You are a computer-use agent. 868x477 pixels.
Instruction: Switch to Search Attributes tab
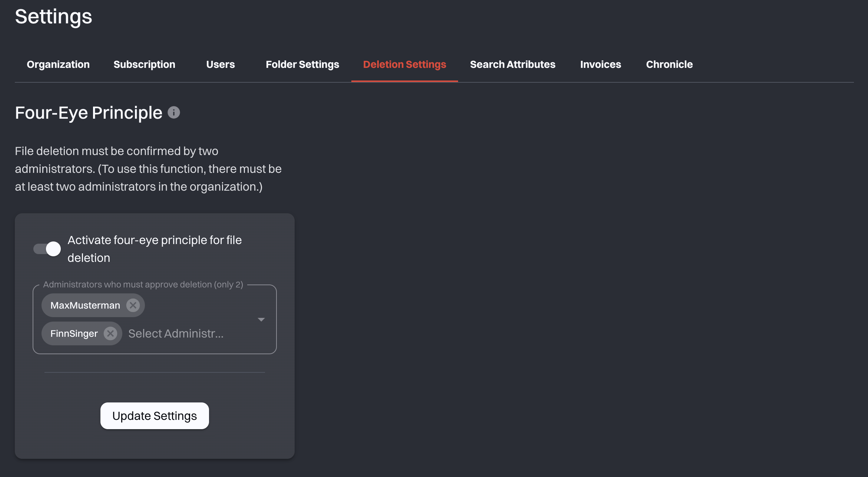513,64
